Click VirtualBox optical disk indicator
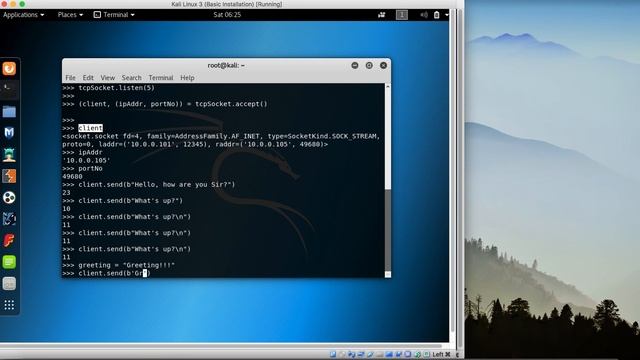The image size is (640, 360). (342, 354)
